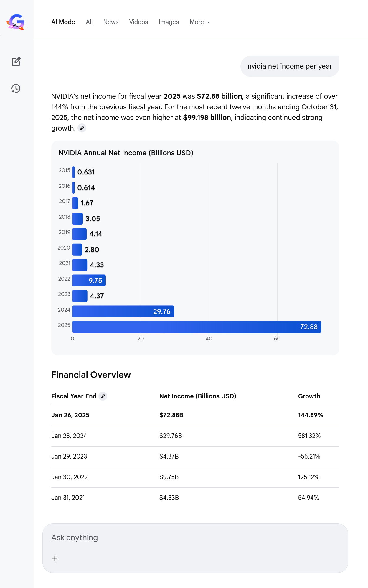Click the 2022 bar showing 9.75
The width and height of the screenshot is (368, 588).
[89, 281]
